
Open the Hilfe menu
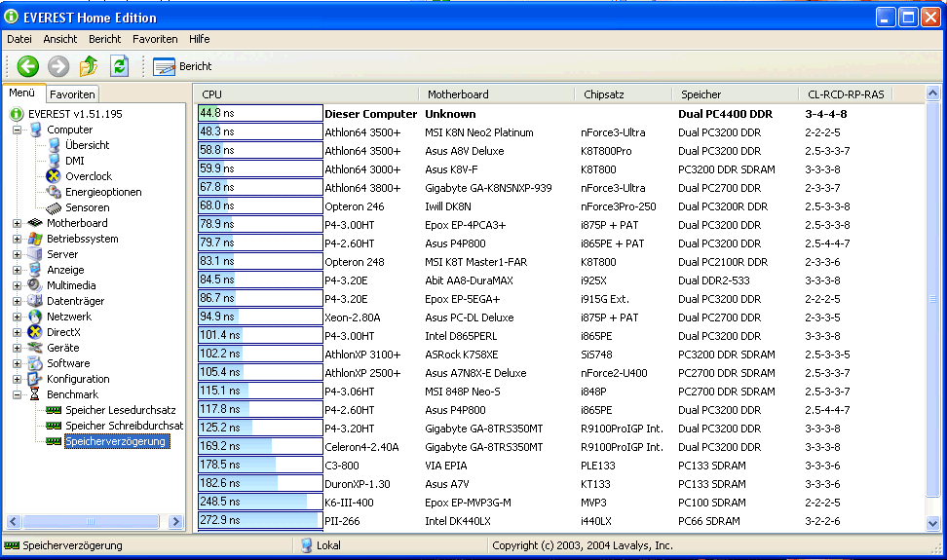coord(200,39)
